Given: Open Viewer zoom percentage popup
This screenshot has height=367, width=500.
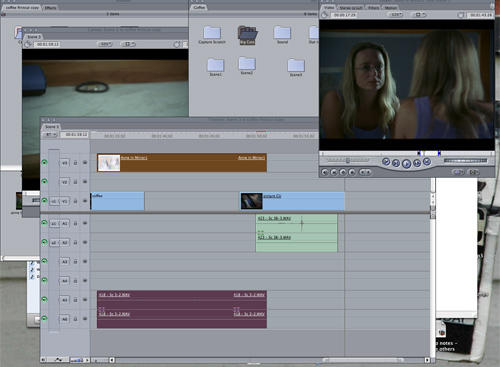Looking at the screenshot, I should 396,15.
